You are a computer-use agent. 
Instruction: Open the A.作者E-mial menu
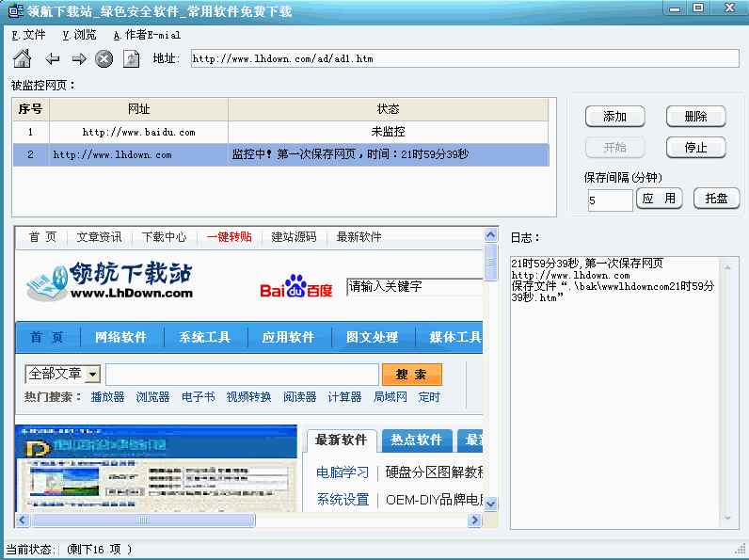pyautogui.click(x=147, y=35)
